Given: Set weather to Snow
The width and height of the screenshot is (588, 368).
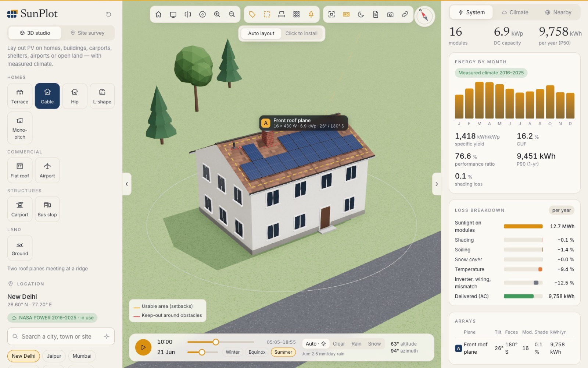Looking at the screenshot, I should click(374, 344).
